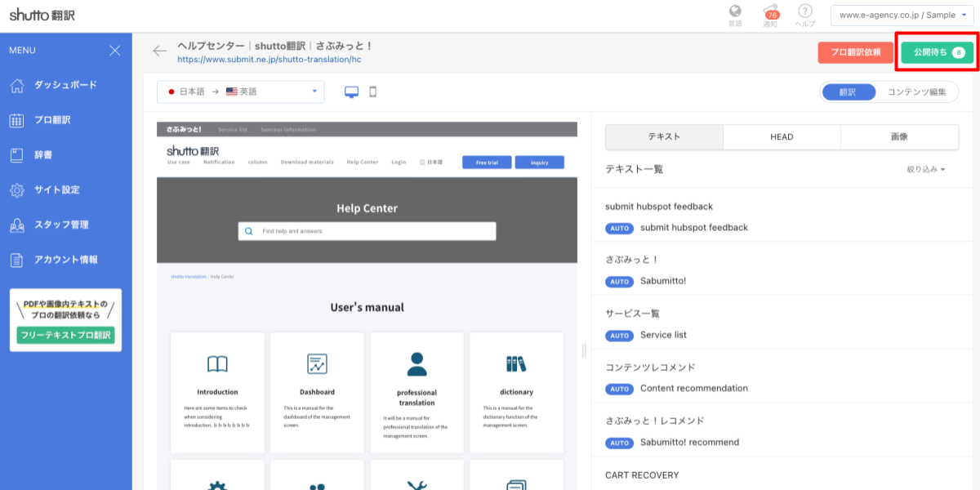This screenshot has height=490, width=980.
Task: Open notifications bell with 76 badge
Action: [770, 15]
